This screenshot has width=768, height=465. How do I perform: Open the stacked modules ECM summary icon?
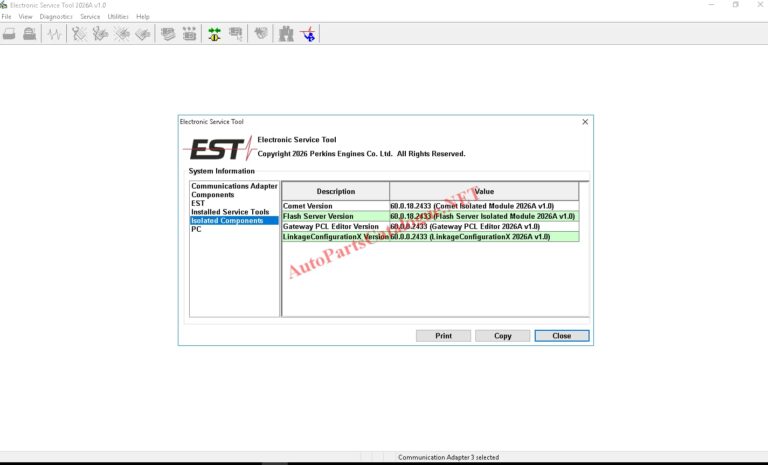[x=168, y=34]
